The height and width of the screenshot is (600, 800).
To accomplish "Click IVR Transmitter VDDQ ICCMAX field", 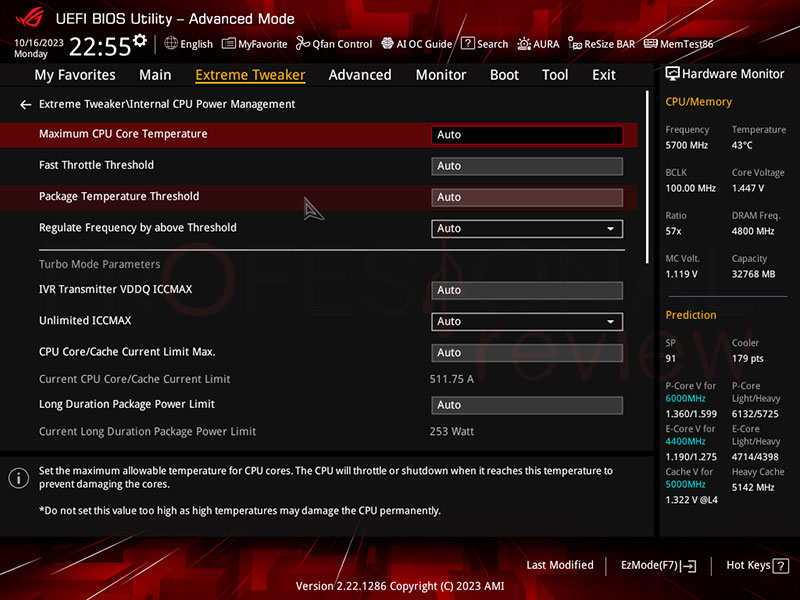I will pyautogui.click(x=527, y=290).
